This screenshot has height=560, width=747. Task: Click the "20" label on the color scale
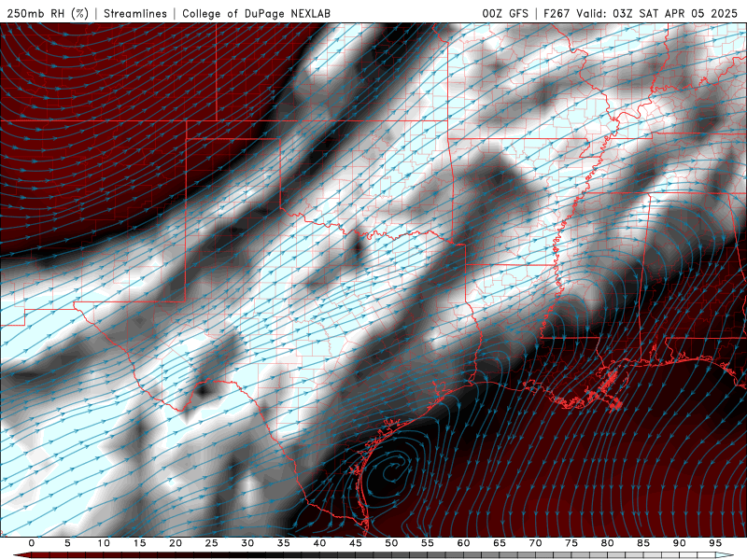pyautogui.click(x=176, y=543)
